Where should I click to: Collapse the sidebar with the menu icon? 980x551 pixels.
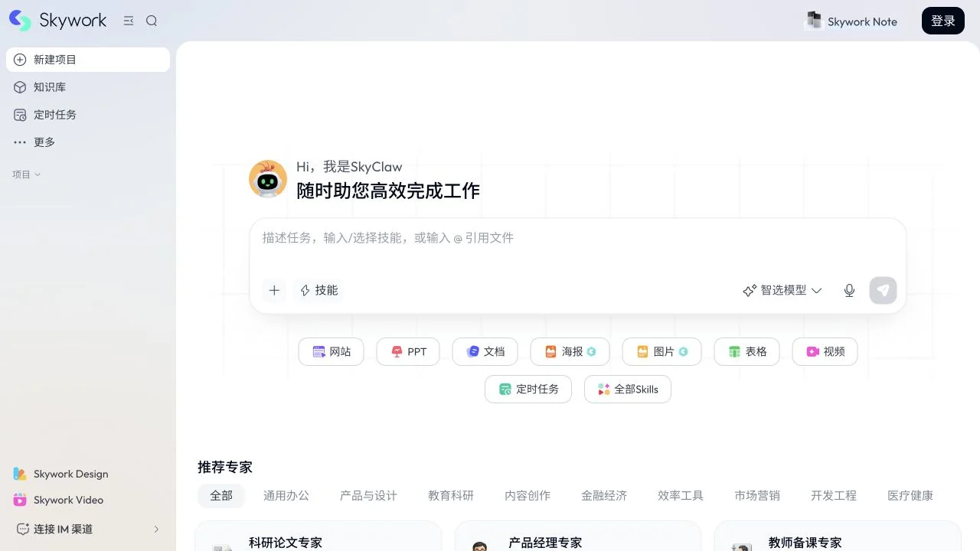[x=129, y=21]
